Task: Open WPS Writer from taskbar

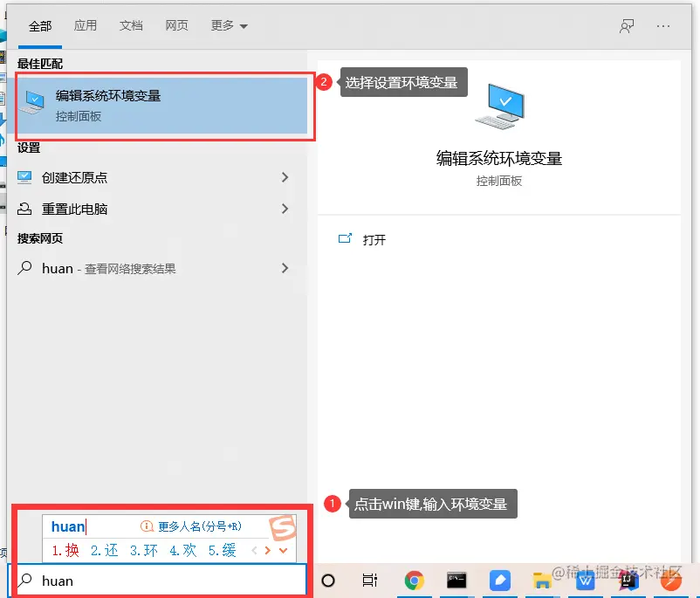Action: [585, 581]
